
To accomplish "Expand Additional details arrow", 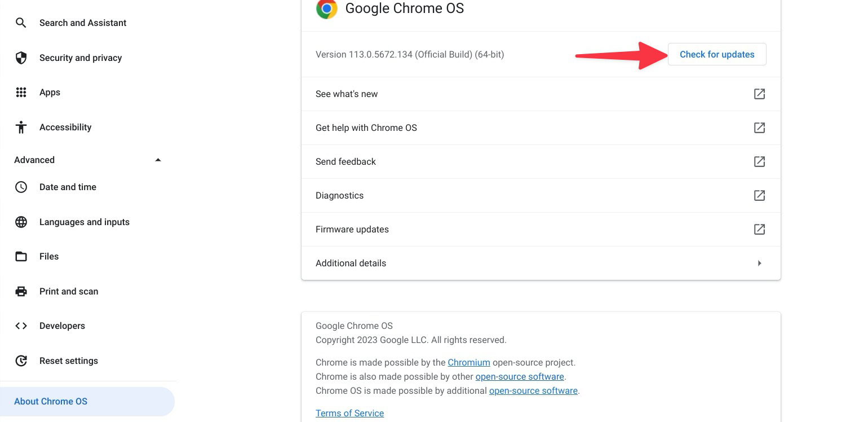I will click(x=759, y=263).
